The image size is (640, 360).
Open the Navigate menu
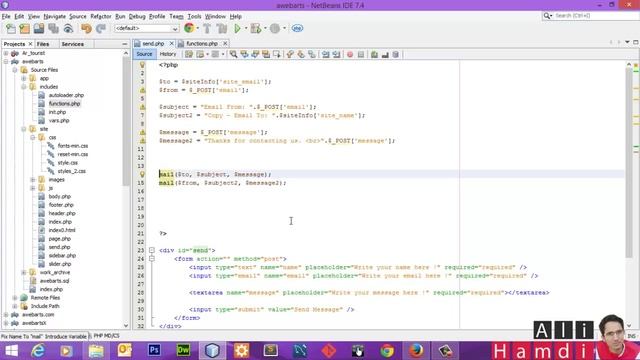coord(55,16)
